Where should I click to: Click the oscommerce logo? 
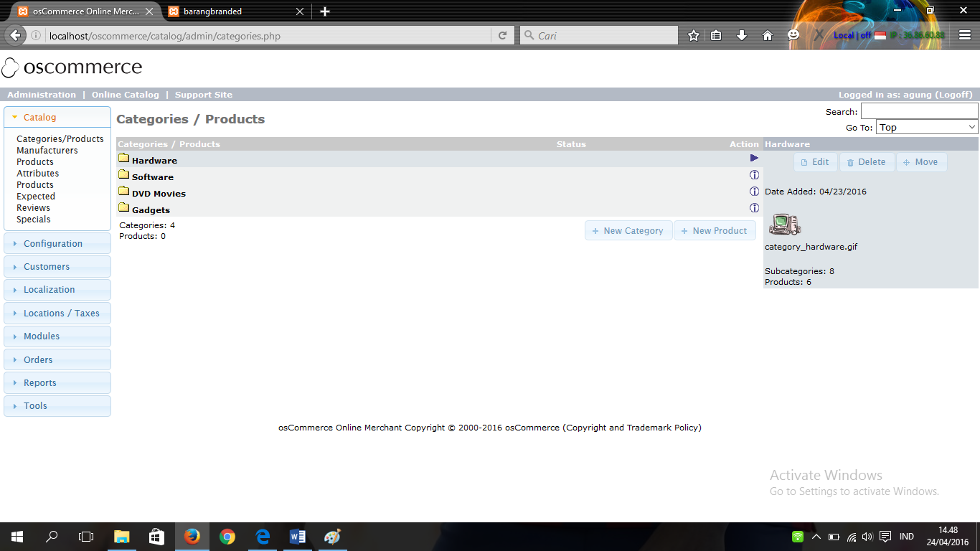72,67
